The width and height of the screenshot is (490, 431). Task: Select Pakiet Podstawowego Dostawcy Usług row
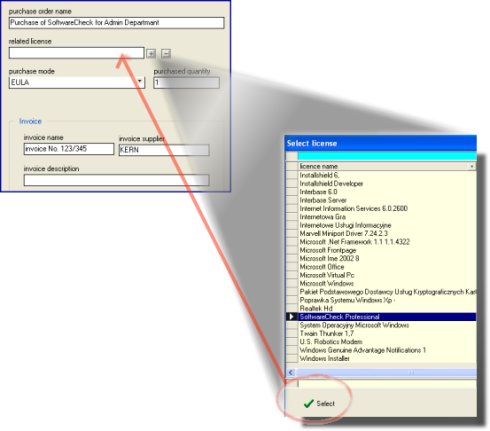(x=387, y=292)
